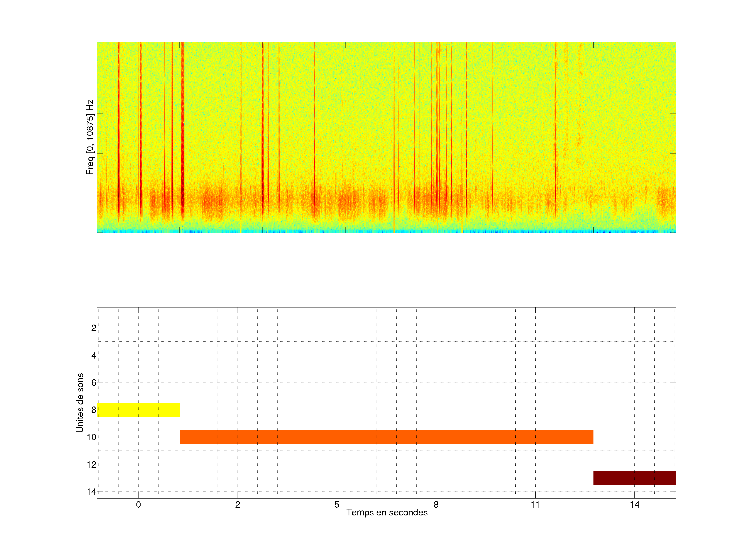Click the x-axis tick label 2

[x=237, y=505]
